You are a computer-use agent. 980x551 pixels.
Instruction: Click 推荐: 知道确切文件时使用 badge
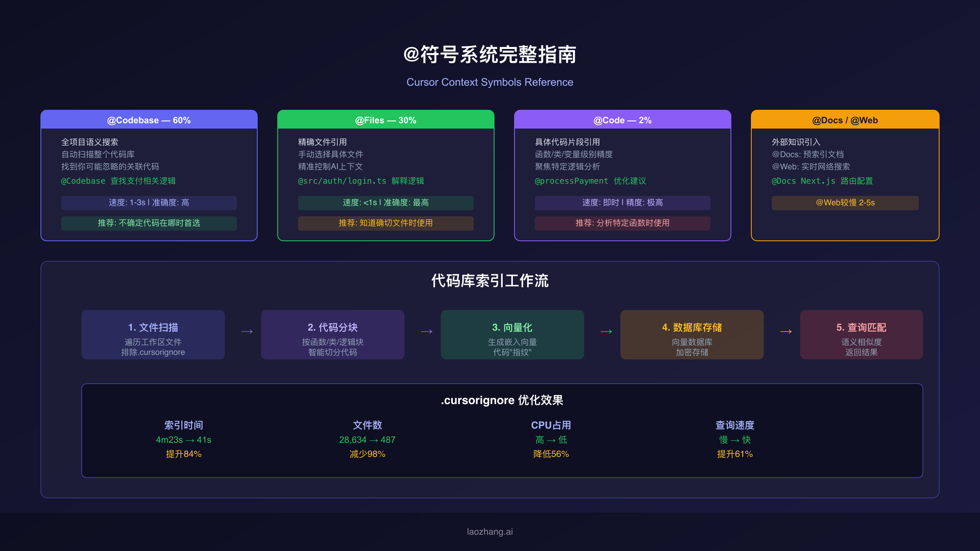coord(385,223)
